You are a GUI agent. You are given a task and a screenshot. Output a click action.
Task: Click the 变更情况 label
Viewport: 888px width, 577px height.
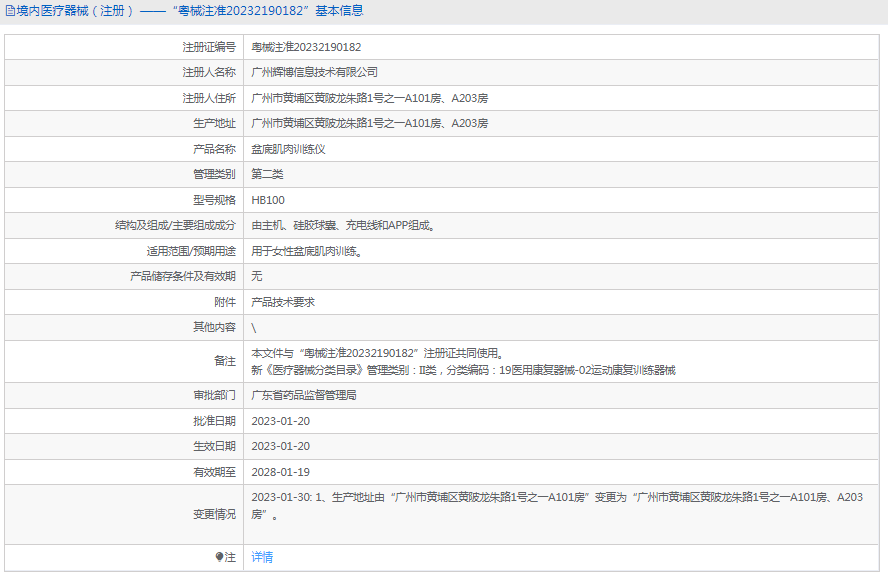[215, 514]
